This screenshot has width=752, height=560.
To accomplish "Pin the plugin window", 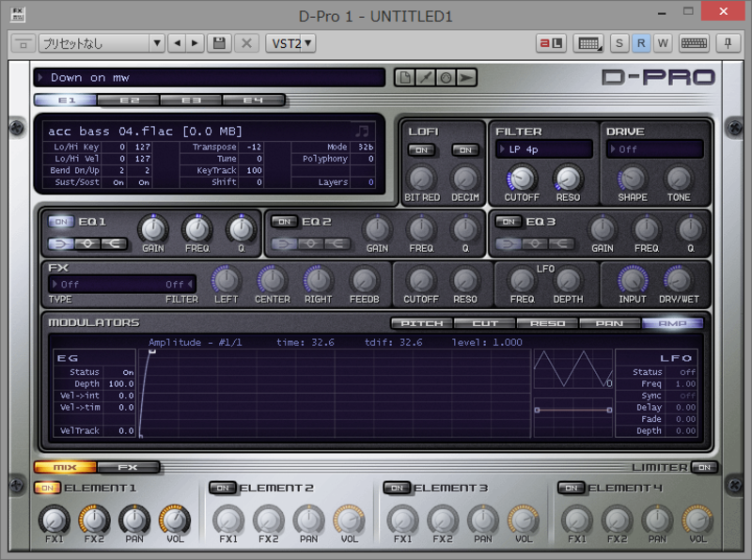I will 728,43.
